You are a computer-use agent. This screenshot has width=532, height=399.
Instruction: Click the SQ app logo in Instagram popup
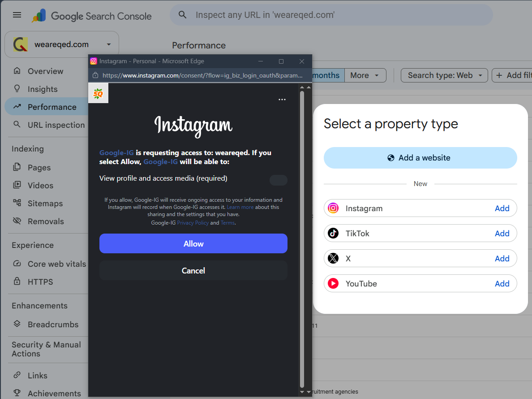98,93
